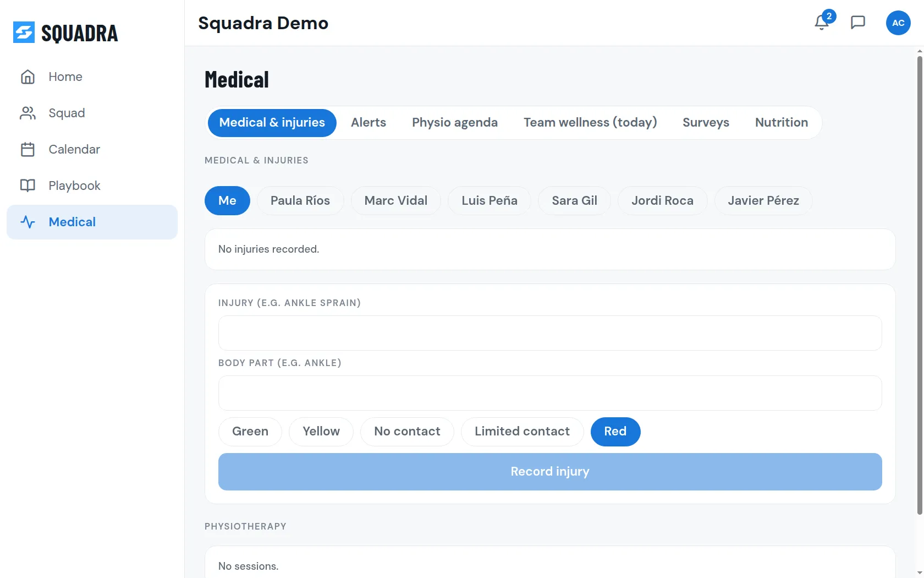
Task: Go to Home via house icon
Action: pyautogui.click(x=28, y=77)
